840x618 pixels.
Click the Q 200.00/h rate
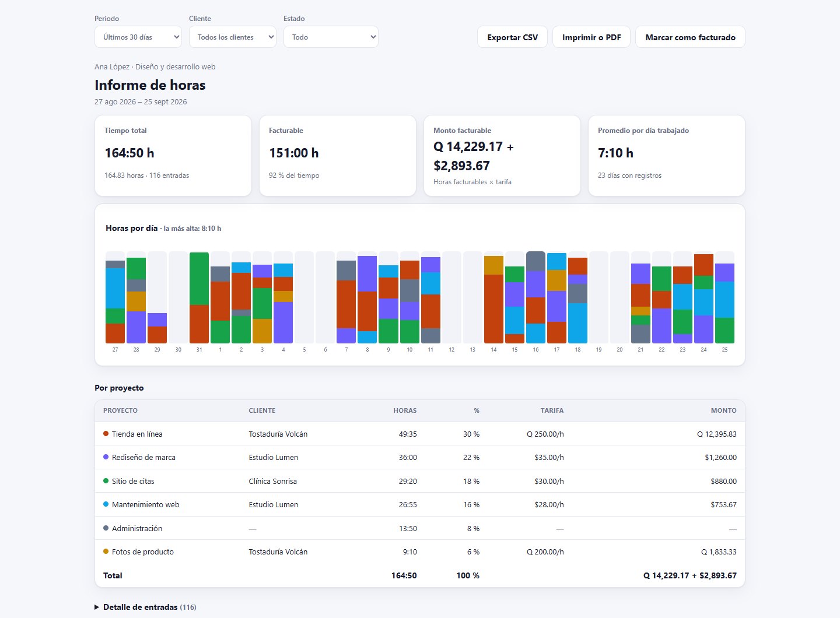click(x=545, y=552)
